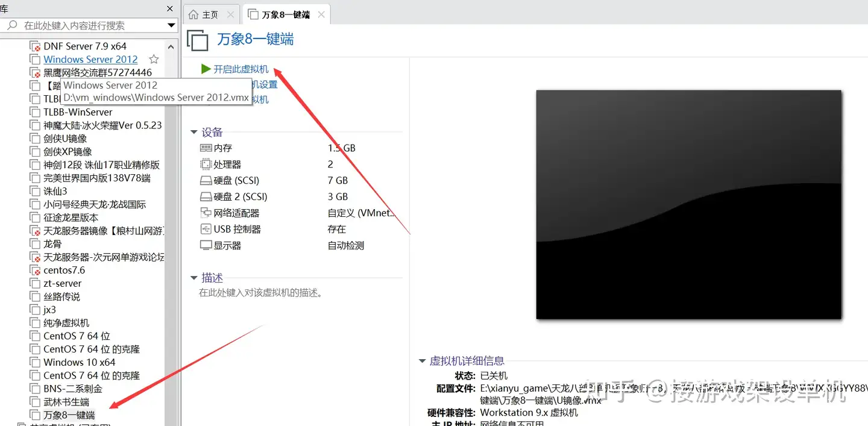The width and height of the screenshot is (868, 426).
Task: Click the library scrollbar up arrow
Action: point(171,47)
